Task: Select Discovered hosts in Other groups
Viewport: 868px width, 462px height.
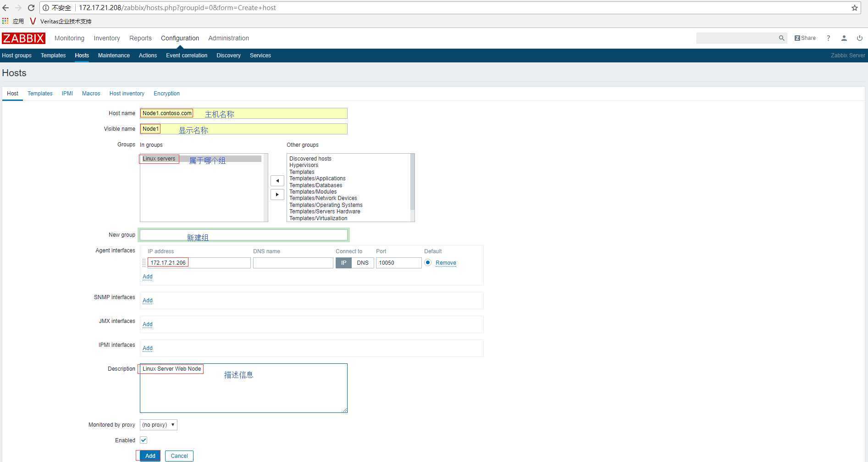Action: pos(310,159)
